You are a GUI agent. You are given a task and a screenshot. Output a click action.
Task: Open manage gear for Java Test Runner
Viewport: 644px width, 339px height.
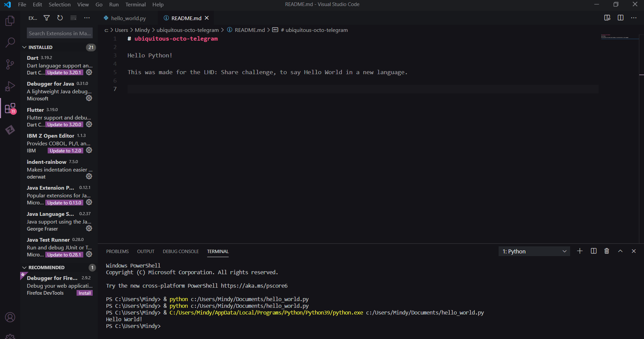(89, 254)
